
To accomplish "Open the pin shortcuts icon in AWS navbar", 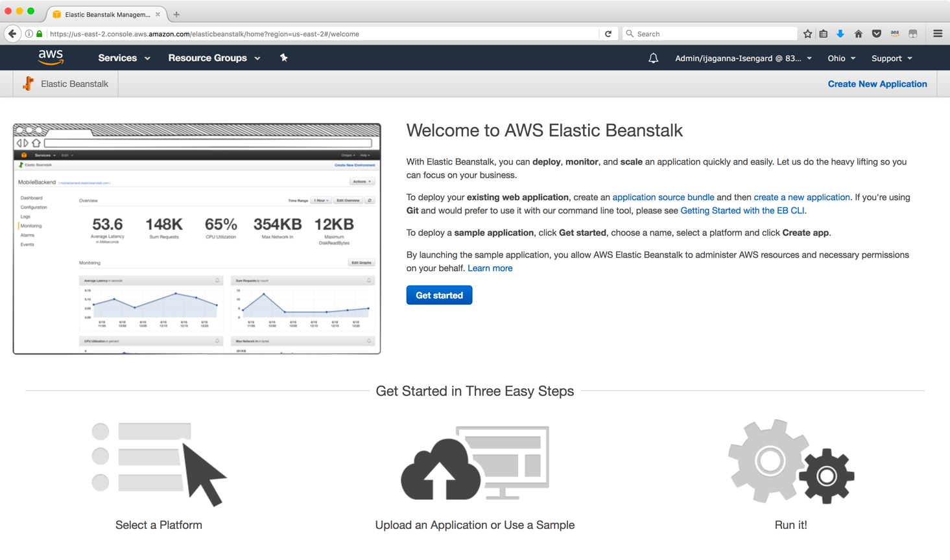I will pyautogui.click(x=283, y=58).
